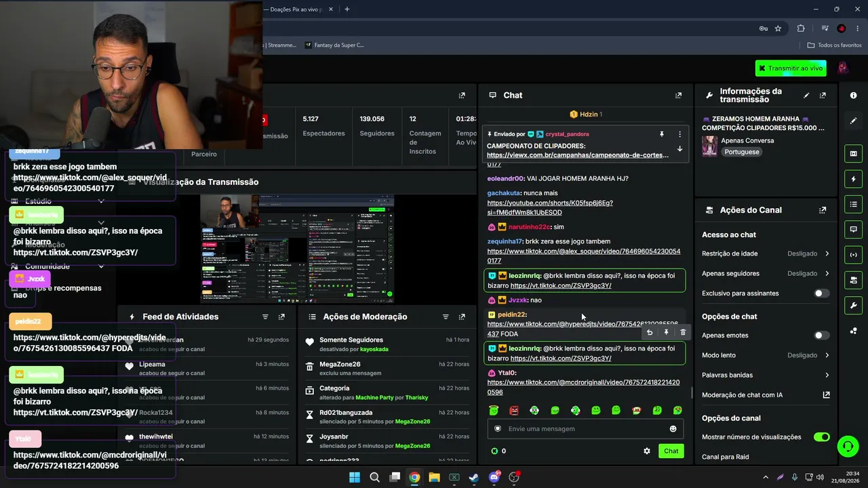868x488 pixels.
Task: Open user avatar menu in dashboard
Action: 844,68
